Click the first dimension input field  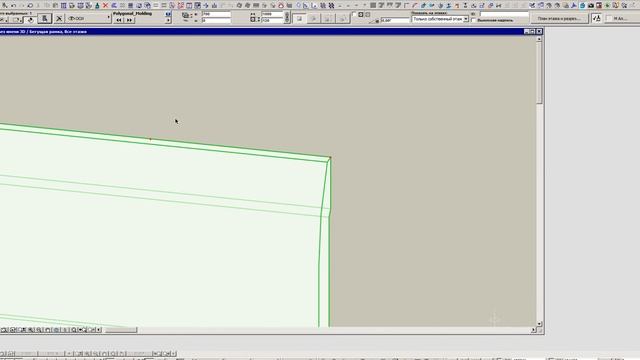point(216,14)
